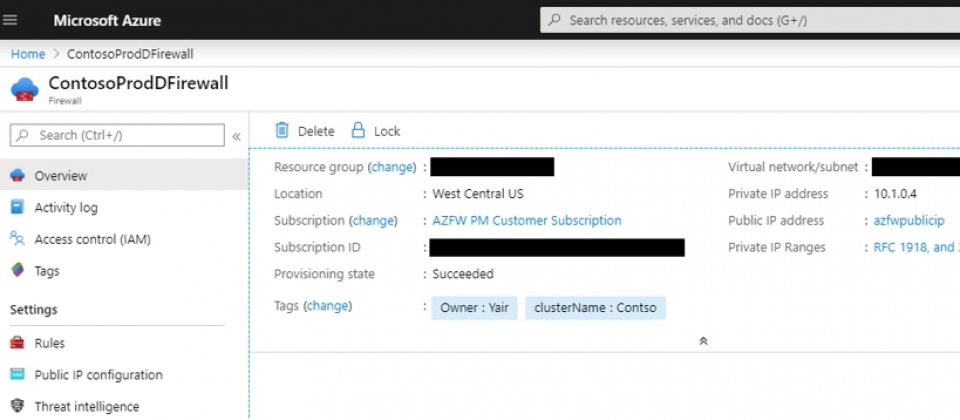Click the Threat intelligence shield icon
The image size is (960, 420).
coord(18,406)
